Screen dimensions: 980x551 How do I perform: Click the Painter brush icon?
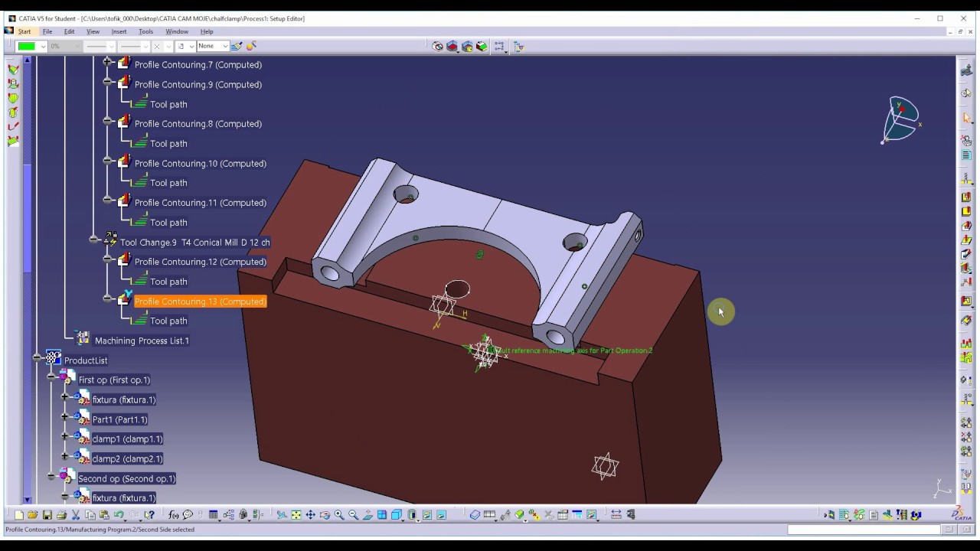(x=237, y=47)
